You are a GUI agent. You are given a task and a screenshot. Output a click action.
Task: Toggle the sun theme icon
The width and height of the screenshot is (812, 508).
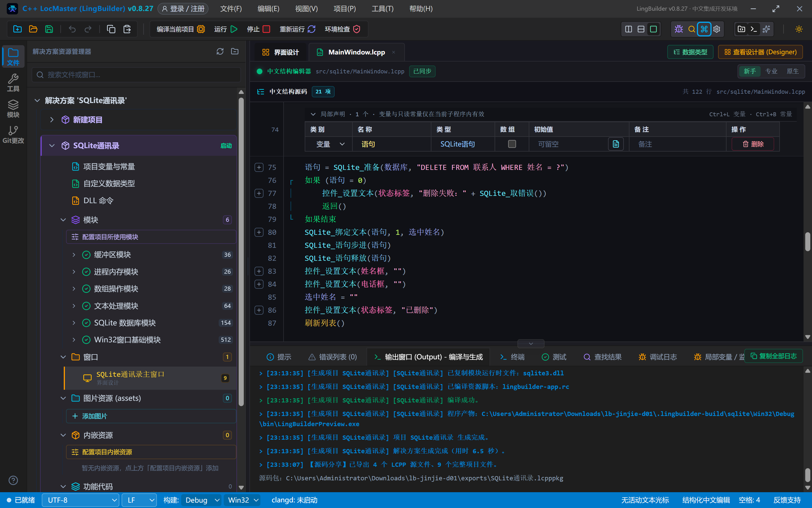pyautogui.click(x=798, y=29)
